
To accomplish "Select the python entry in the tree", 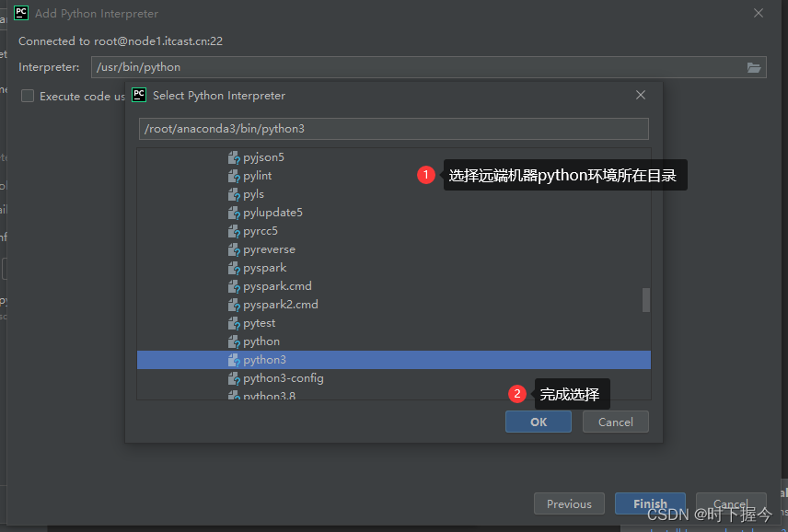I will point(261,341).
